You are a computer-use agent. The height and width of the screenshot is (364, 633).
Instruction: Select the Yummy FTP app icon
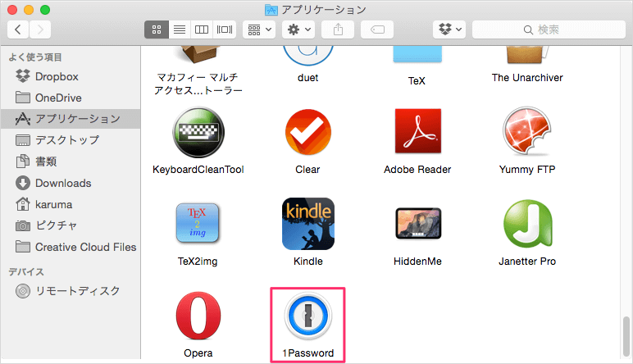pos(527,131)
